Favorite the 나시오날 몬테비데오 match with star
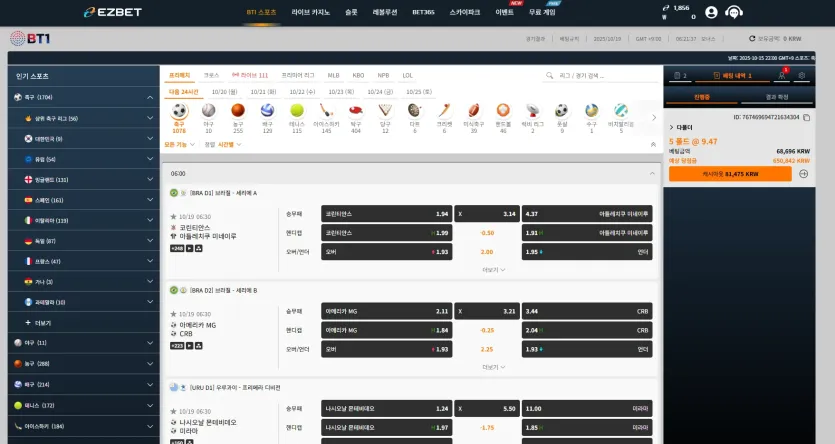The width and height of the screenshot is (835, 444). (x=173, y=412)
